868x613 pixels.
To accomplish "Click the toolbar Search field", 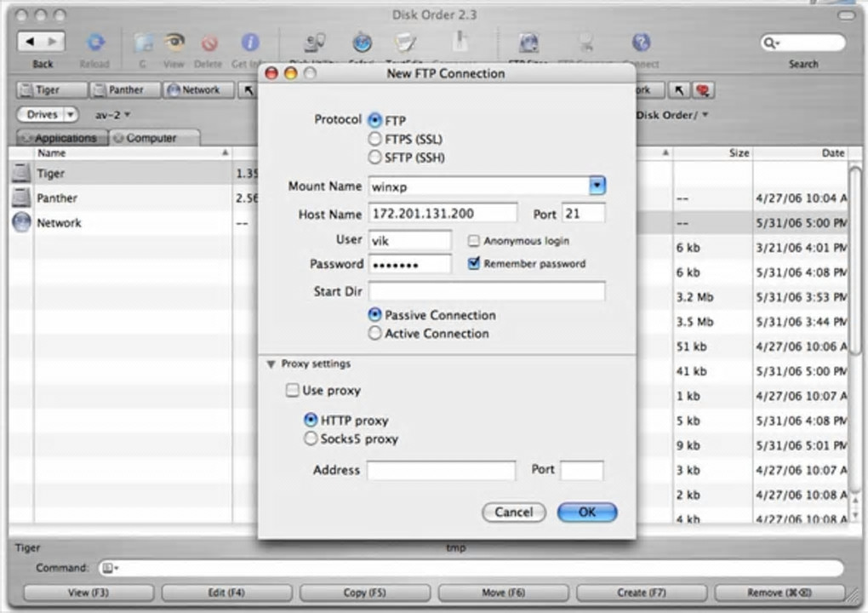I will (803, 43).
